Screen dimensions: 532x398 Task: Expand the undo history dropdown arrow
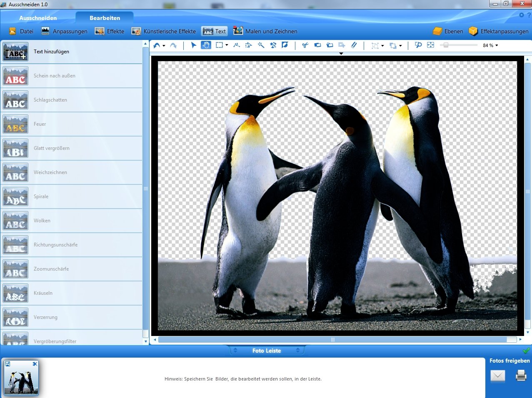164,45
